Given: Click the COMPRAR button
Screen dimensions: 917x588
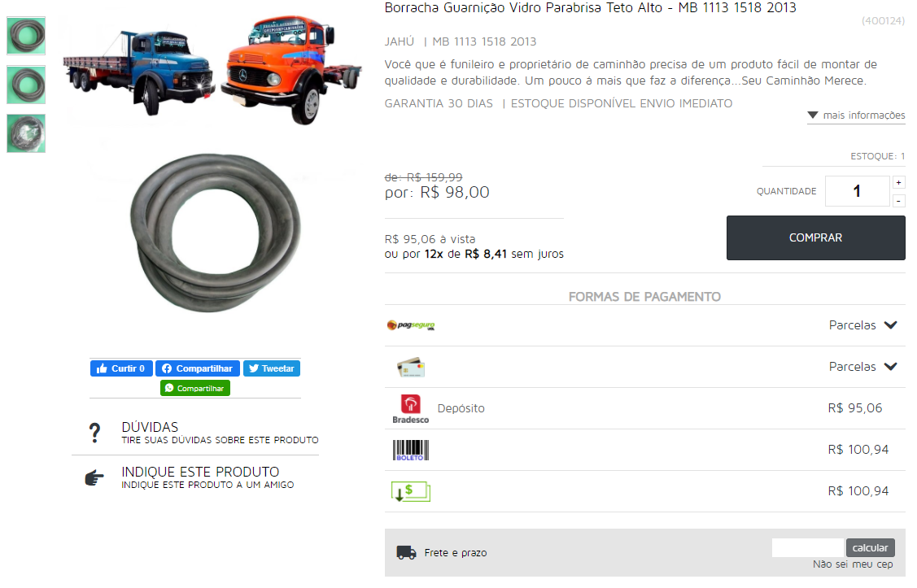Looking at the screenshot, I should (816, 238).
